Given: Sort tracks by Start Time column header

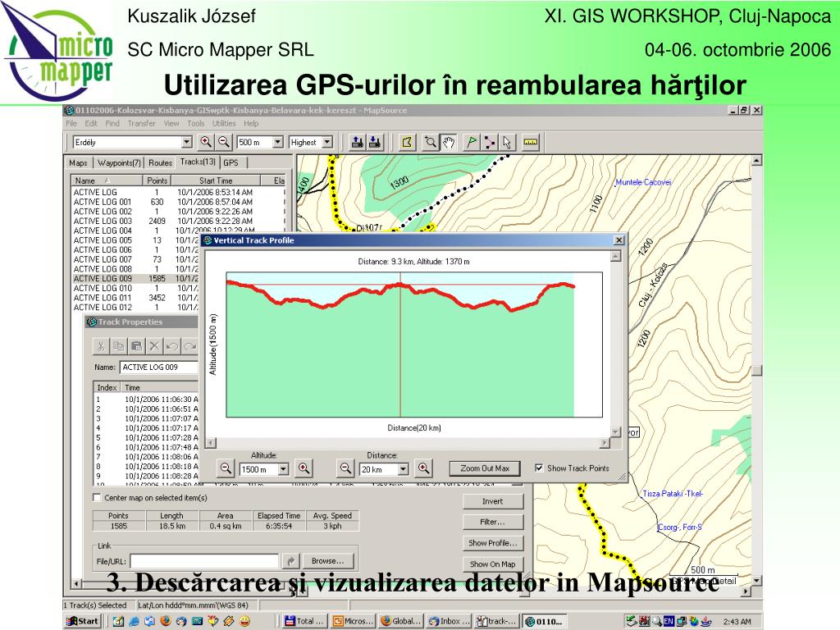Looking at the screenshot, I should (x=216, y=180).
